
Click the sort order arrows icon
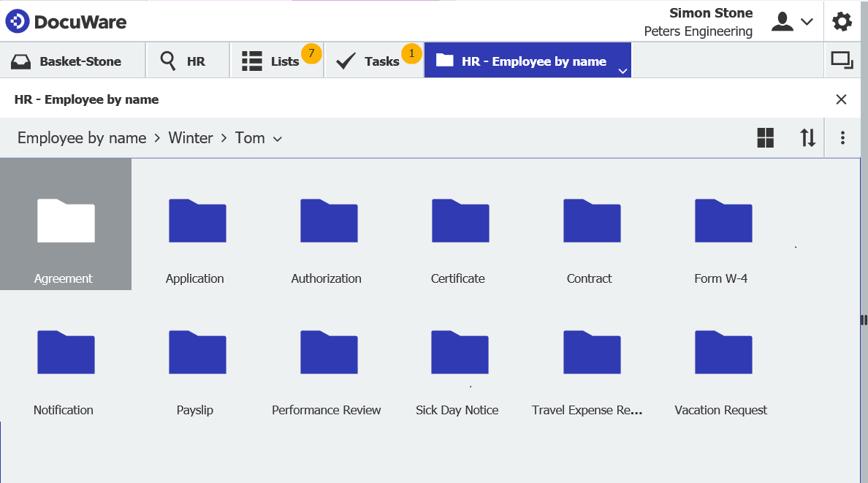pos(807,137)
